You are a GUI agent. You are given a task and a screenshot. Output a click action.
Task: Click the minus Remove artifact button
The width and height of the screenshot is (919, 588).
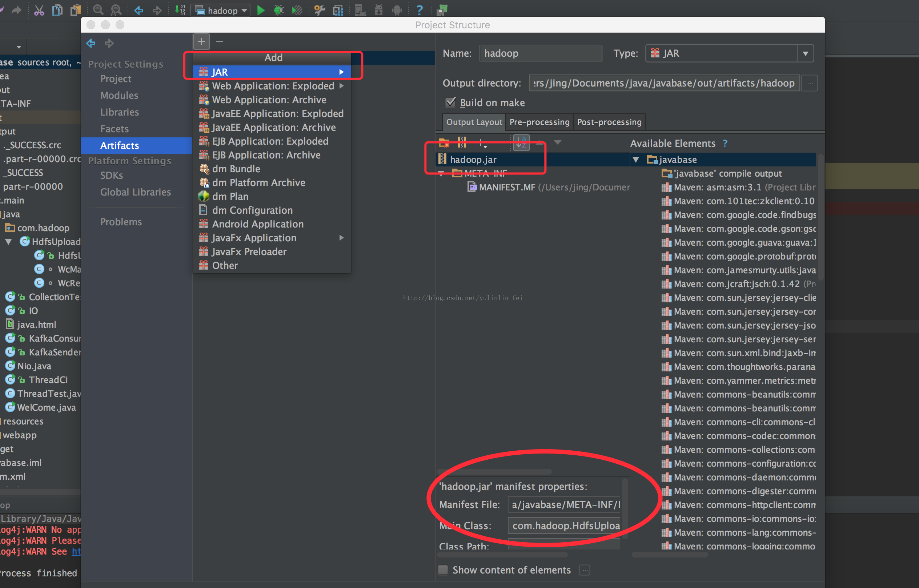click(220, 41)
